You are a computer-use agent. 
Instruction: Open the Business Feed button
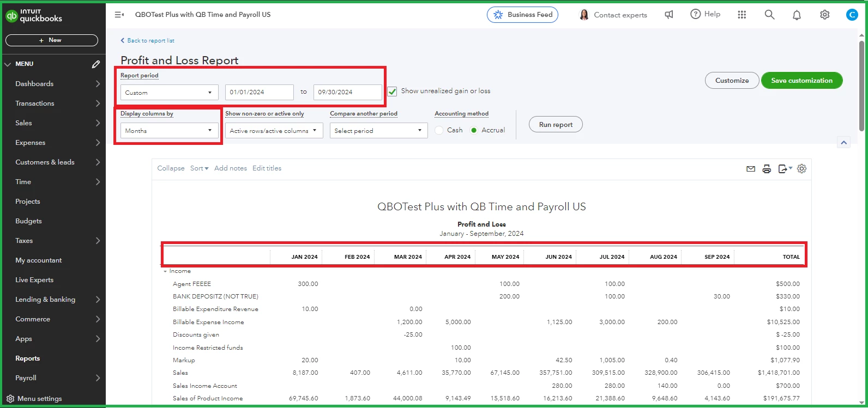(522, 15)
